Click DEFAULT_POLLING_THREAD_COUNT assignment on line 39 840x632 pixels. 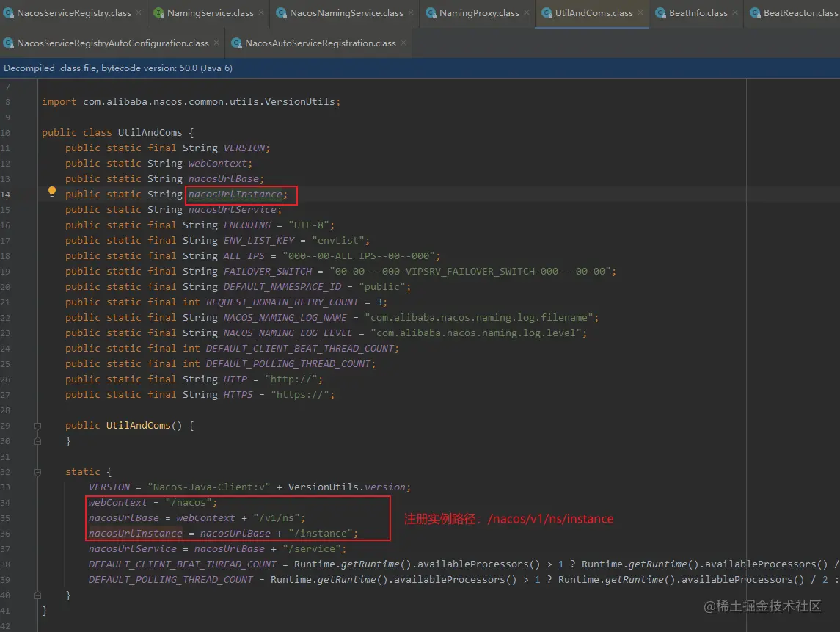(170, 580)
